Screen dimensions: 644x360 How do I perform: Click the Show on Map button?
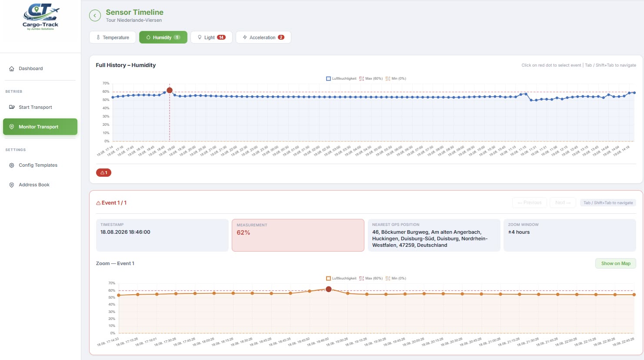tap(616, 263)
